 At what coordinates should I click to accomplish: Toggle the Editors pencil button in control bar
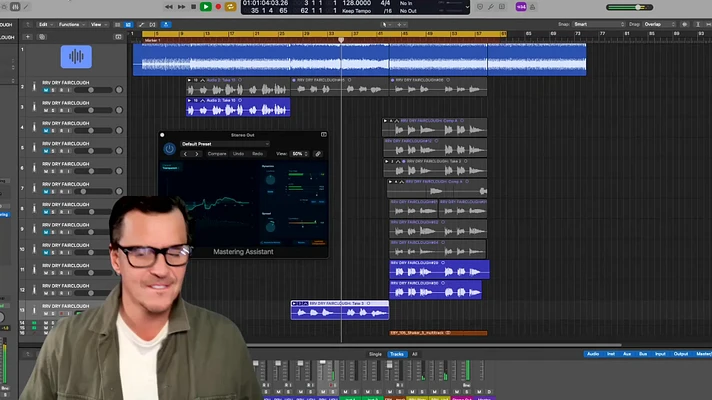(x=26, y=7)
